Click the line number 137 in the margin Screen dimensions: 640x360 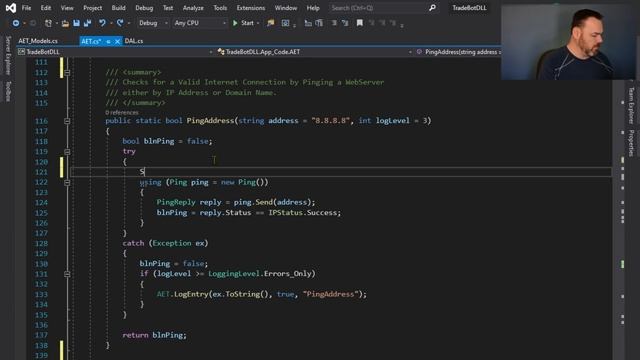41,335
